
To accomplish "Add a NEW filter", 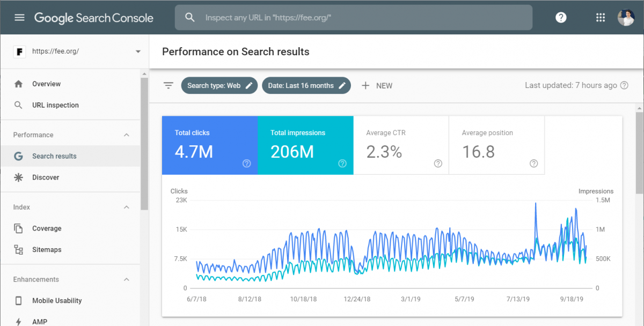I will tap(377, 85).
